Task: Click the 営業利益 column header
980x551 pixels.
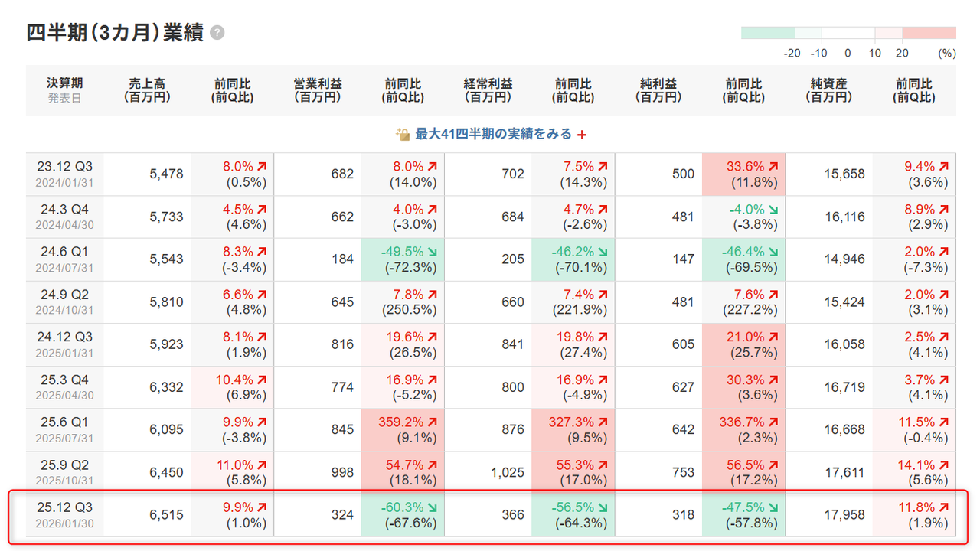Action: coord(318,90)
